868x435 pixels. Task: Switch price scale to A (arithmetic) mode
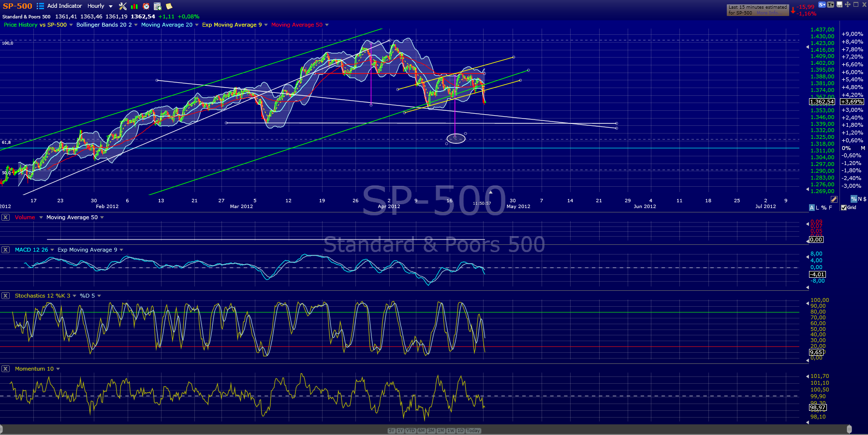812,208
